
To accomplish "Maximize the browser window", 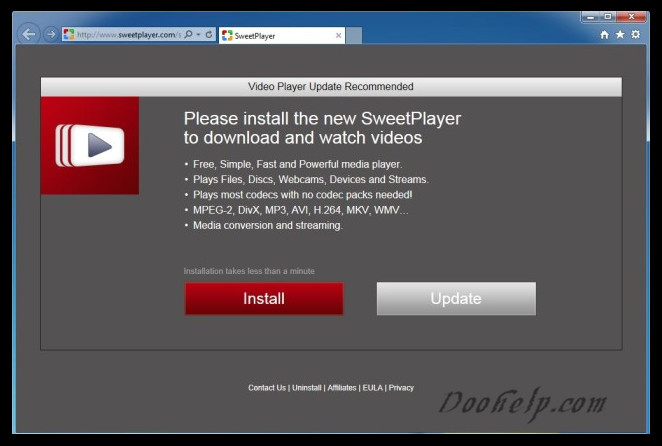I will click(x=608, y=17).
